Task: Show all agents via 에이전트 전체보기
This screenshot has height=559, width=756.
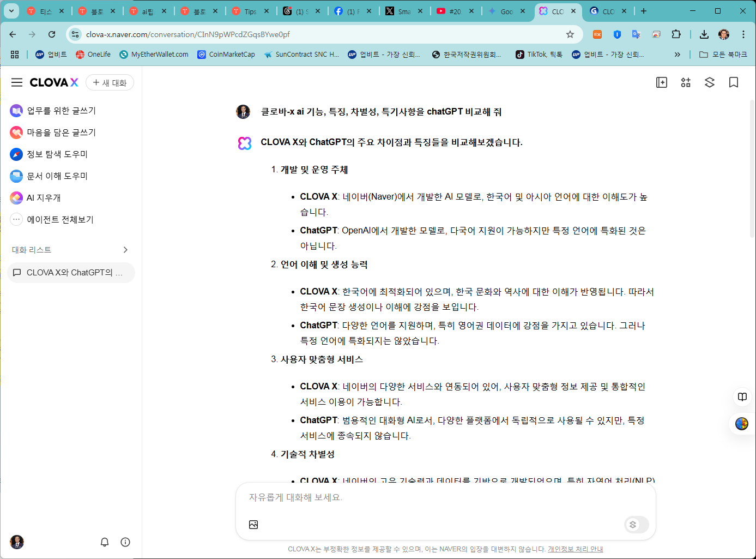Action: tap(52, 220)
